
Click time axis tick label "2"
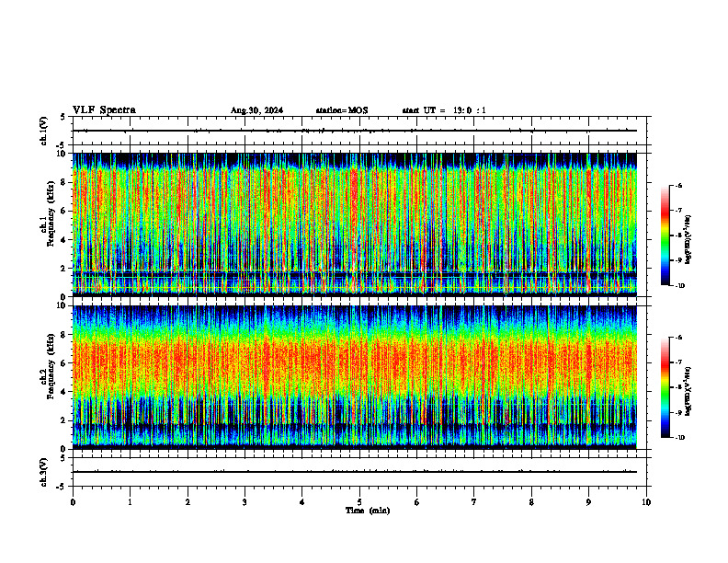(x=188, y=502)
